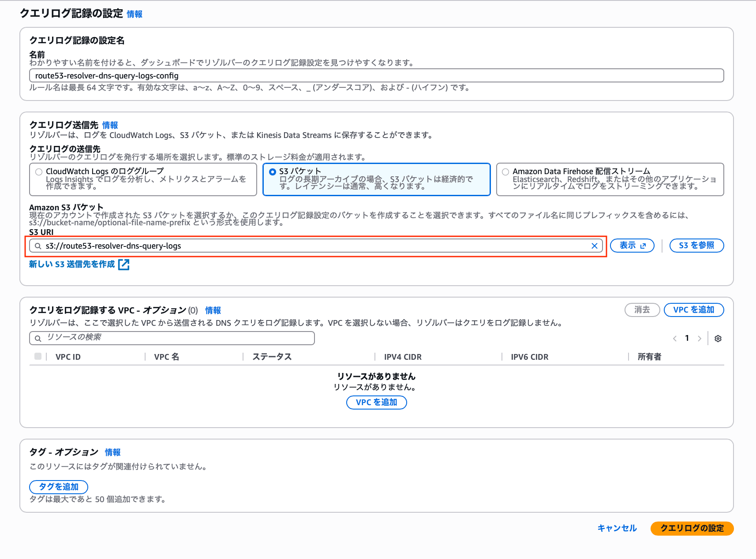The width and height of the screenshot is (756, 559).
Task: Open 情報 link beside page title
Action: tap(135, 14)
